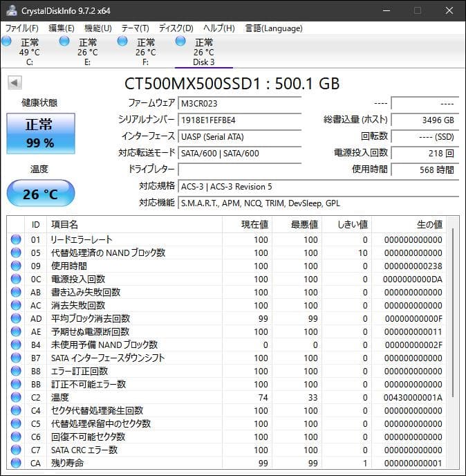Viewport: 466px width, 476px height.
Task: Click the 最悪値 column header
Action: [x=297, y=225]
